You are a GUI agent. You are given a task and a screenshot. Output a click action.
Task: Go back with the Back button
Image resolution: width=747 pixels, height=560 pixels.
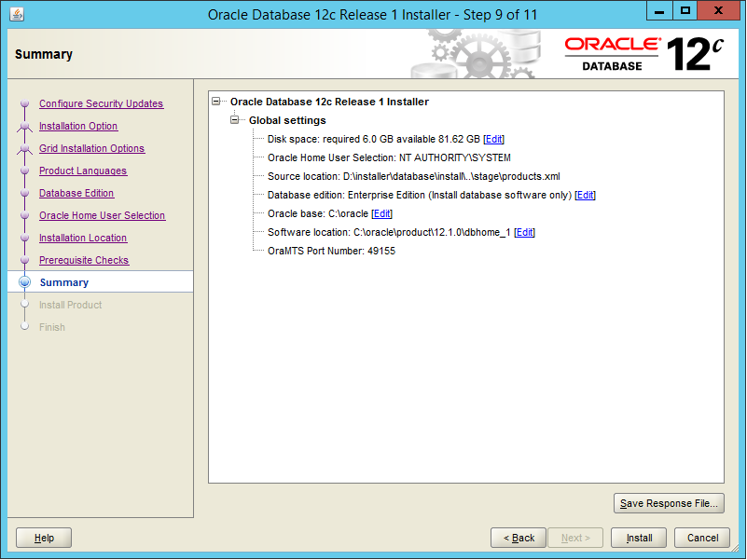(519, 538)
